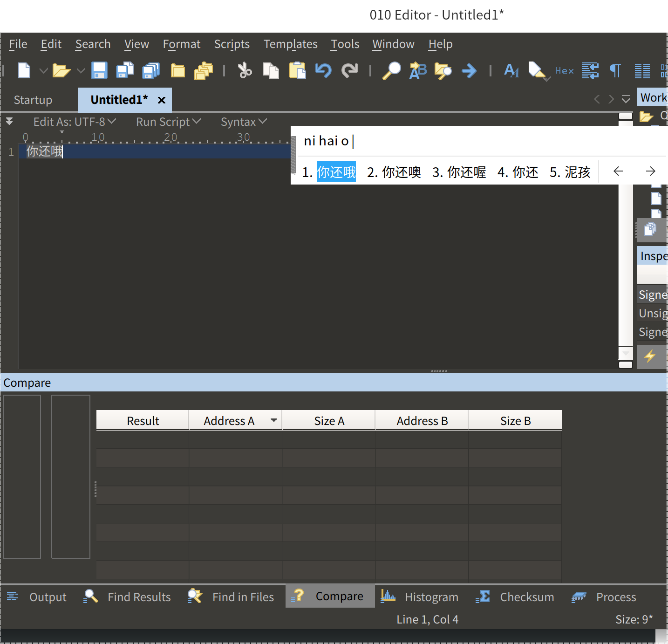Click the Save file floppy icon
This screenshot has height=644, width=668.
coord(99,71)
